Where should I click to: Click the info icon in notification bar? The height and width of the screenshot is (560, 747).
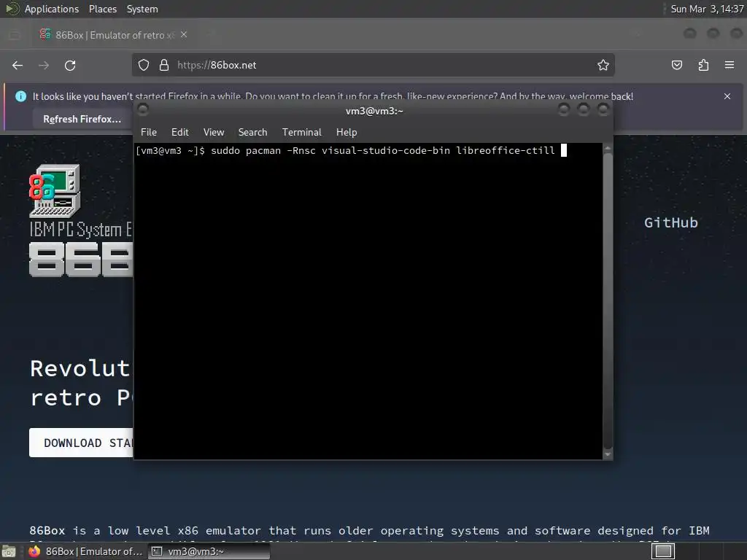(x=20, y=96)
